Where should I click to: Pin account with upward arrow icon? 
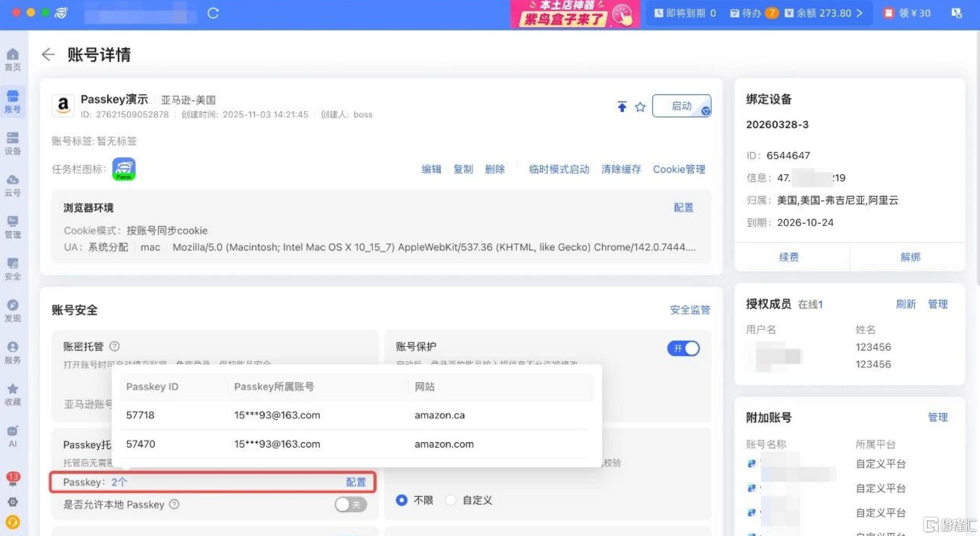622,106
